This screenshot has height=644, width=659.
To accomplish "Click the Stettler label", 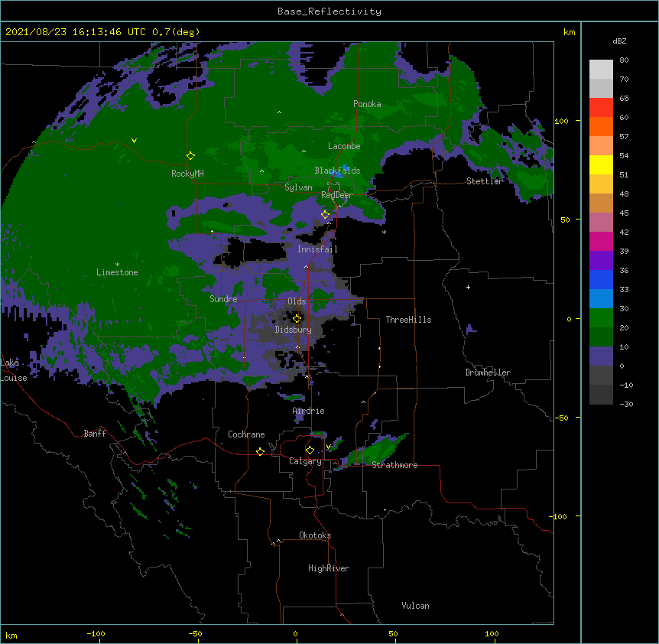I will click(485, 181).
